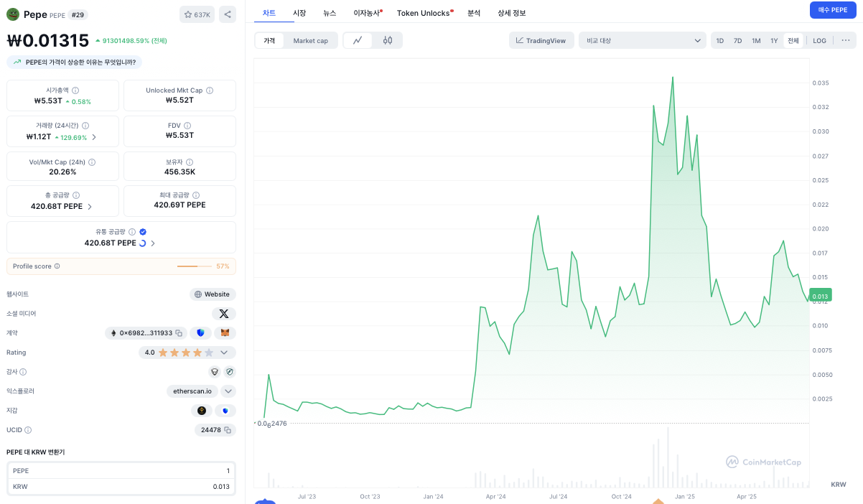Open the 비교 대상 compare dropdown
This screenshot has height=504, width=863.
click(x=643, y=41)
